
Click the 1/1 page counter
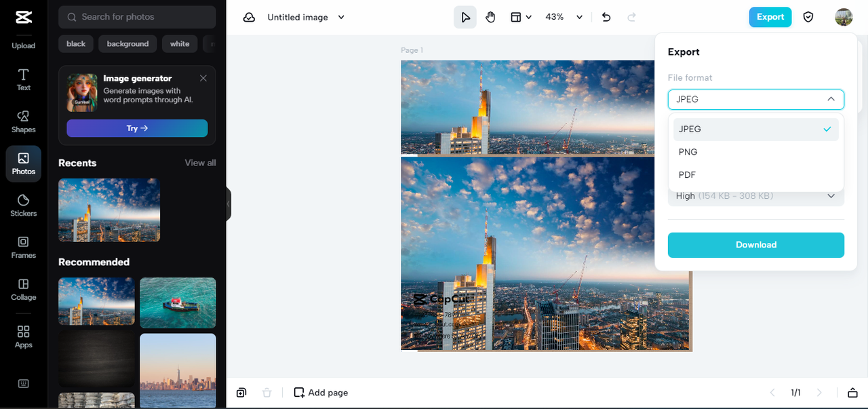click(x=795, y=393)
